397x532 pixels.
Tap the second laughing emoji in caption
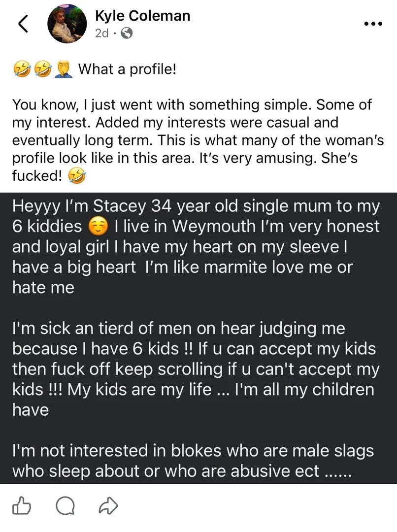click(x=43, y=69)
